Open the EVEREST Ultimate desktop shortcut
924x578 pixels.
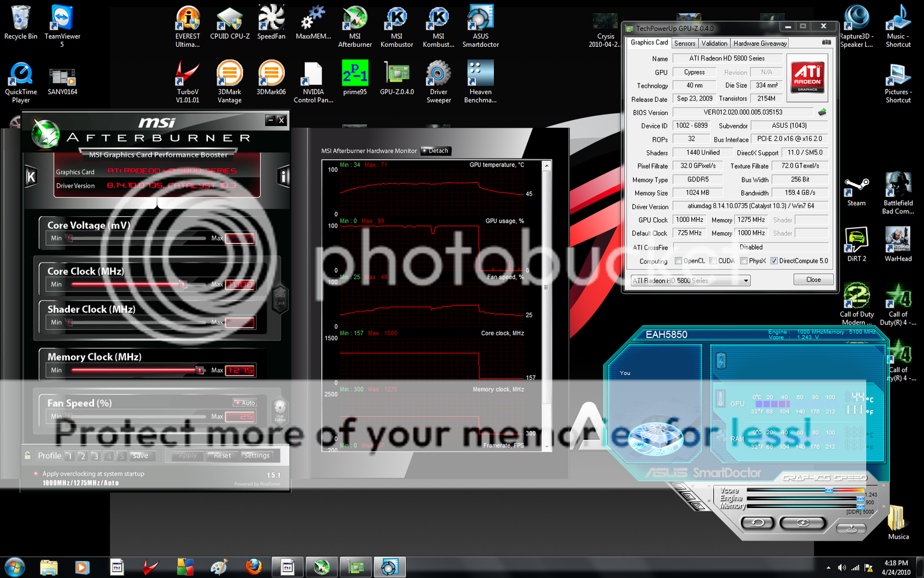[x=188, y=27]
